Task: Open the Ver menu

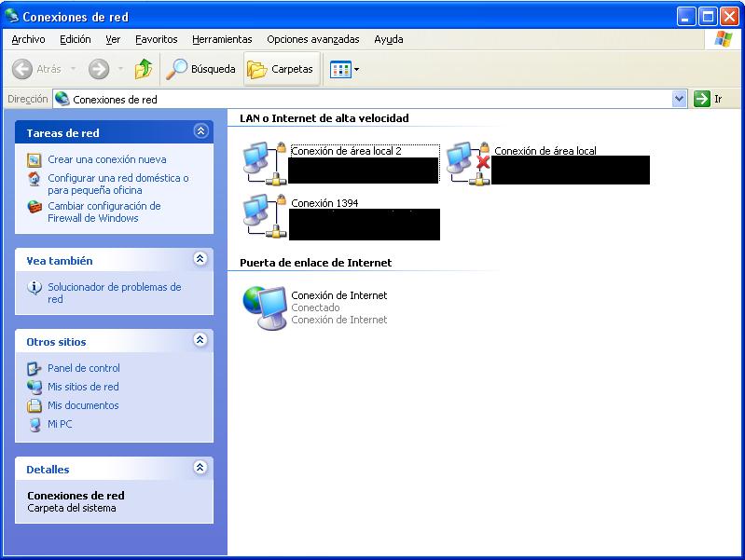Action: [x=113, y=39]
